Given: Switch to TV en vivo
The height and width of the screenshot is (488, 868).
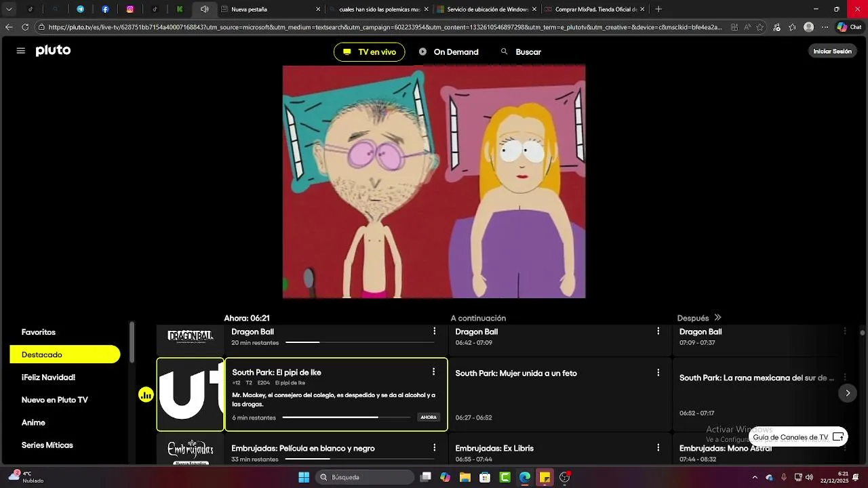Looking at the screenshot, I should [x=370, y=52].
